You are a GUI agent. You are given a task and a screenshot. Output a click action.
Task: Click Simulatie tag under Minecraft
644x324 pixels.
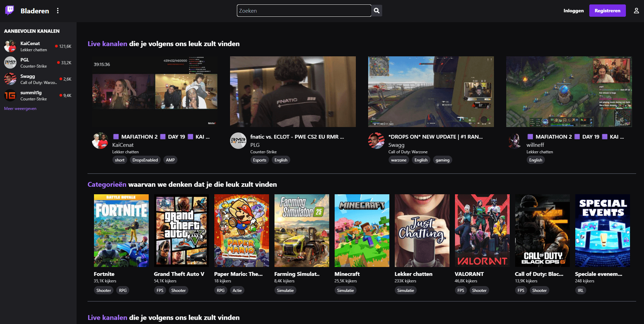346,291
